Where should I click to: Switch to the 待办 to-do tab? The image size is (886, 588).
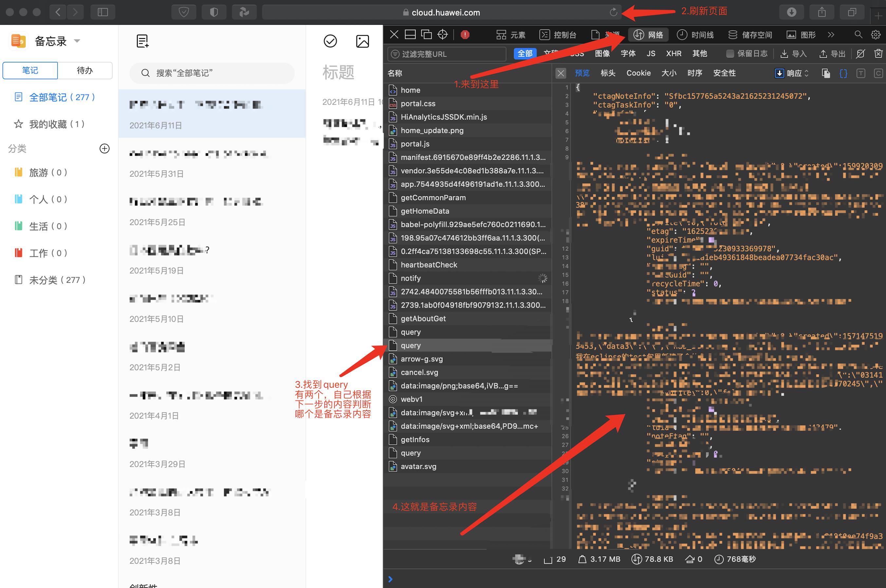[85, 70]
